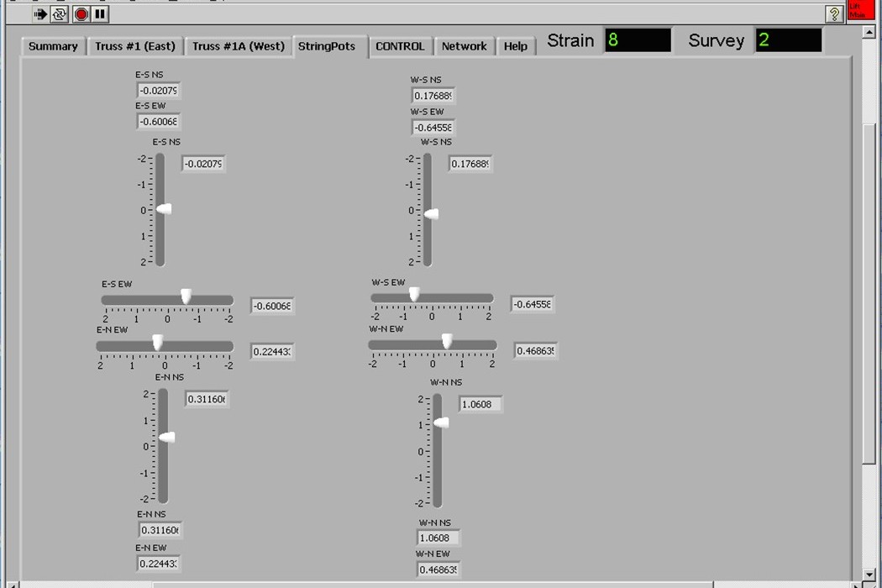
Task: Open the context help question mark icon
Action: pos(833,14)
